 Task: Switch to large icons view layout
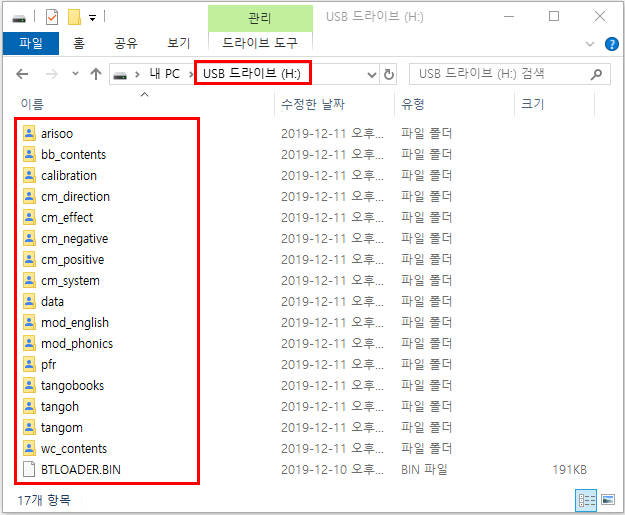[x=608, y=499]
